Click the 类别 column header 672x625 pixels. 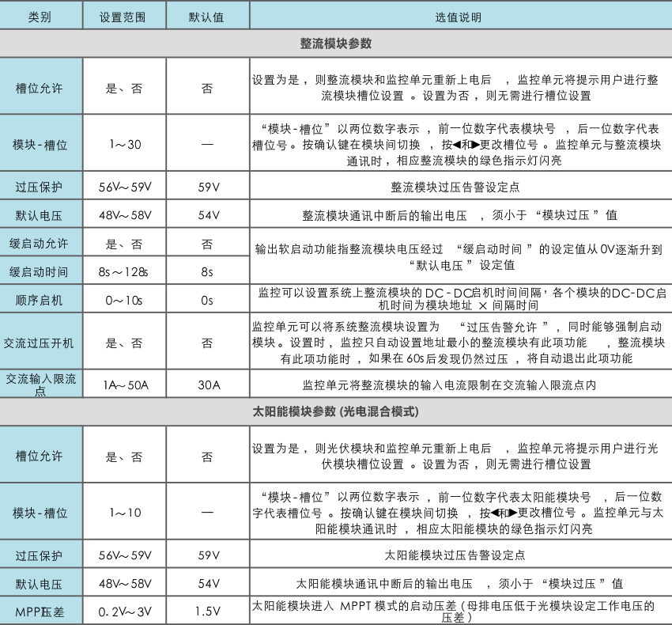tap(40, 17)
